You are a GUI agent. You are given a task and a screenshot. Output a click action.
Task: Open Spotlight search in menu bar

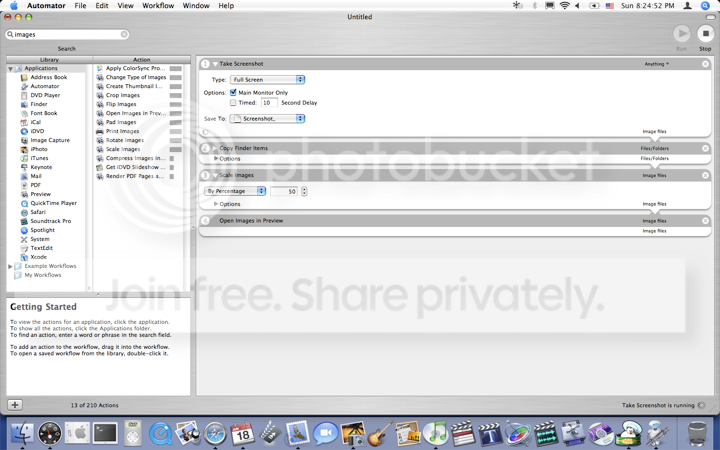click(x=705, y=6)
